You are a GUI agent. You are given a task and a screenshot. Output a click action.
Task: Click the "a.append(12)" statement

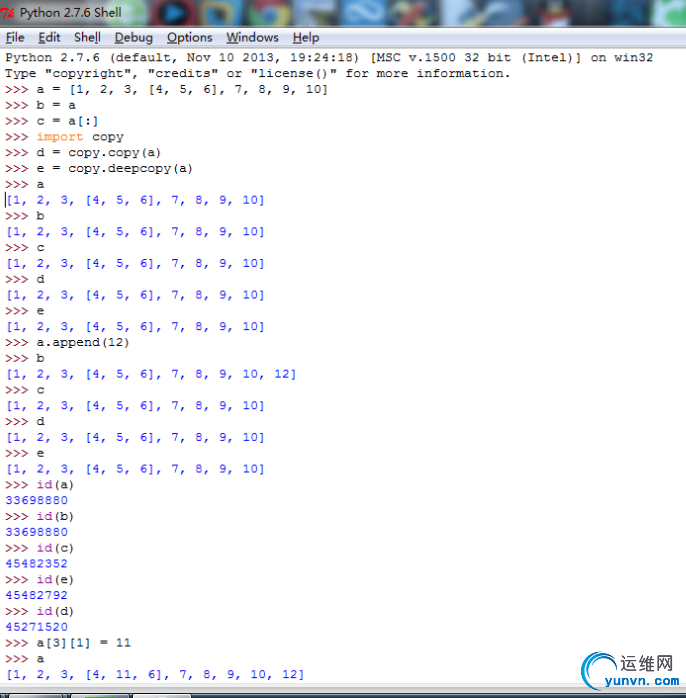coord(83,342)
